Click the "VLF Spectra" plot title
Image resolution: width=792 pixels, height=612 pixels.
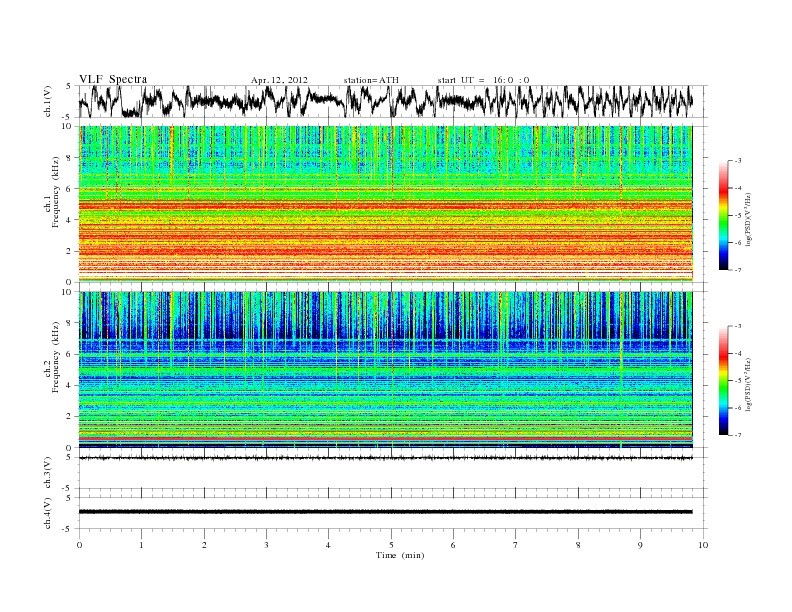(x=113, y=79)
